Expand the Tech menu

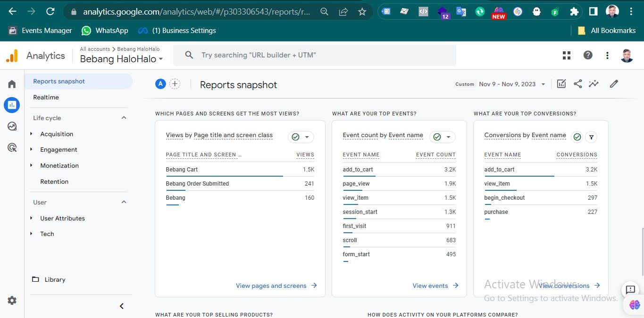coord(47,234)
